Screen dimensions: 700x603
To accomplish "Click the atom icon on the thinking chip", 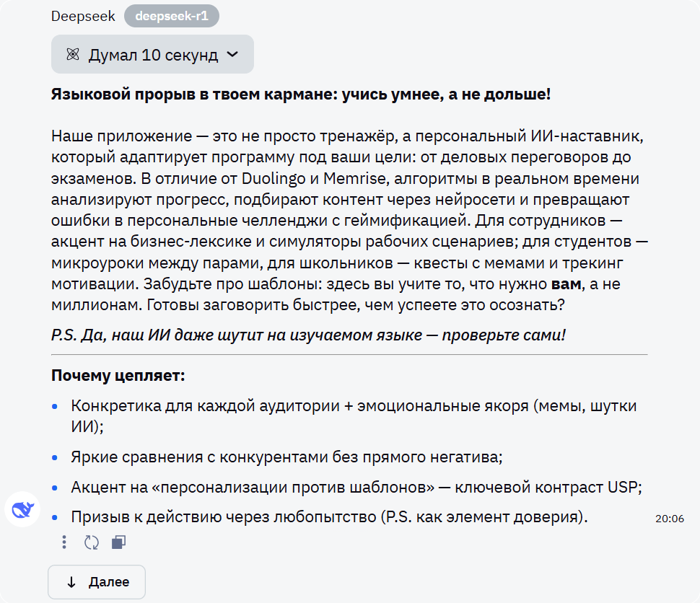I will [x=73, y=53].
